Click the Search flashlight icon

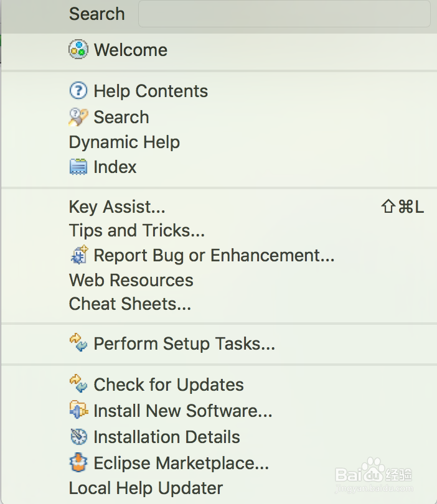[78, 117]
